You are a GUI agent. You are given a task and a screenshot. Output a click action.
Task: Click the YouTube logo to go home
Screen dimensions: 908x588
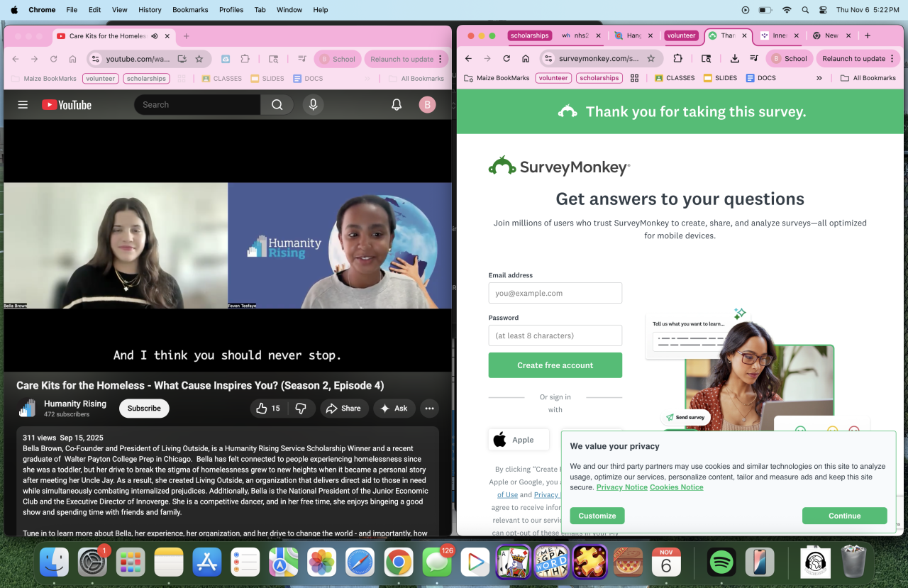click(67, 105)
